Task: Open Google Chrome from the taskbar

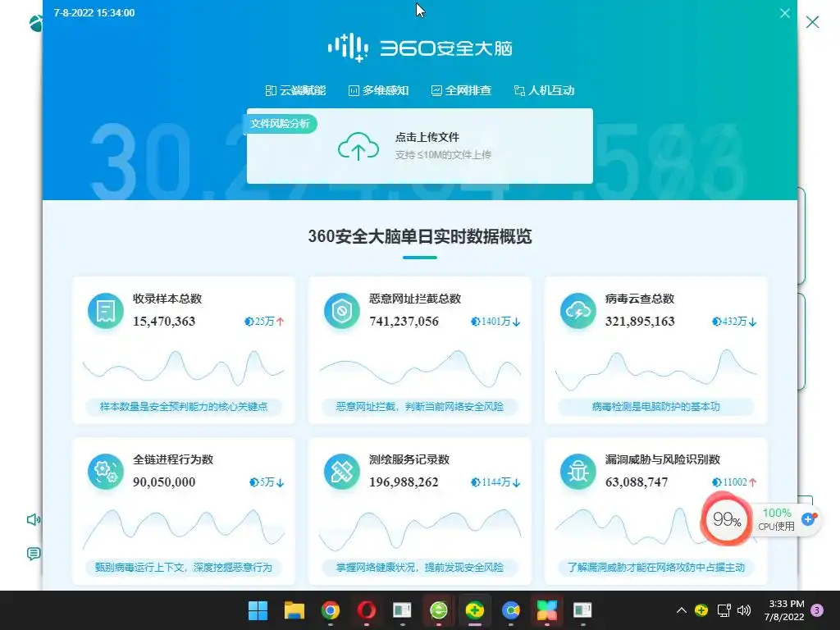Action: point(330,610)
